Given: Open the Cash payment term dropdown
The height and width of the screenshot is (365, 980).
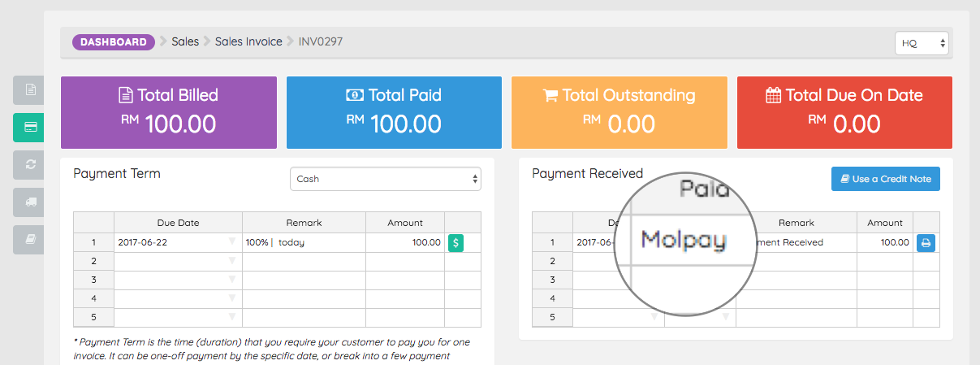Looking at the screenshot, I should [x=385, y=179].
